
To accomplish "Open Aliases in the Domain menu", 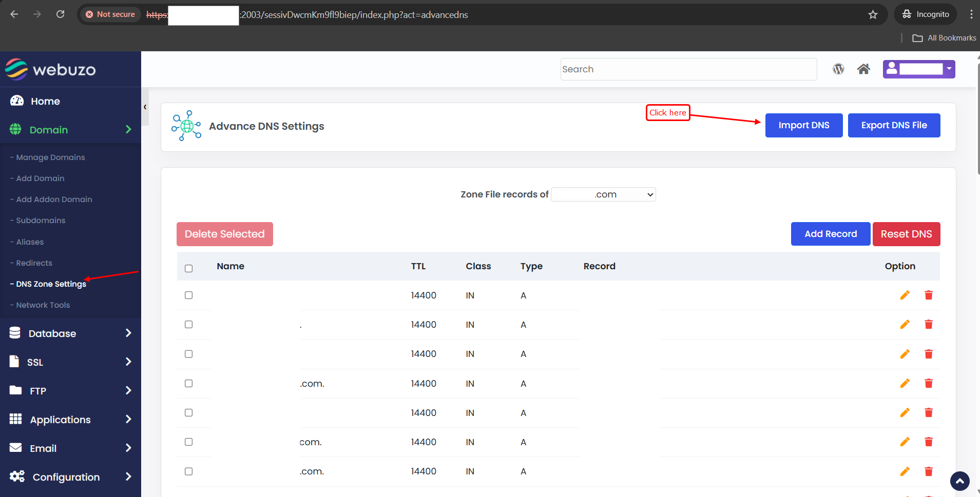I will [x=30, y=242].
